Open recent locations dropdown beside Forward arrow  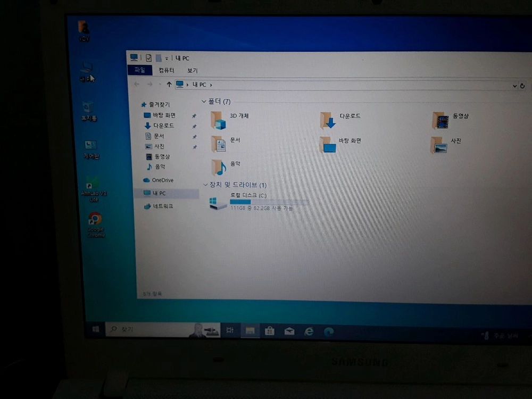tap(160, 85)
